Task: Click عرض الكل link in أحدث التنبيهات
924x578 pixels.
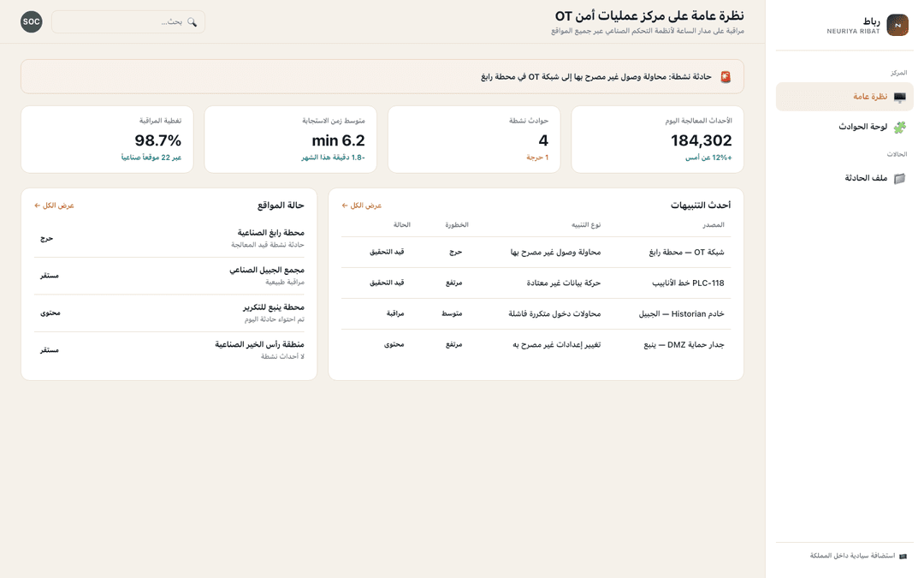Action: coord(361,206)
